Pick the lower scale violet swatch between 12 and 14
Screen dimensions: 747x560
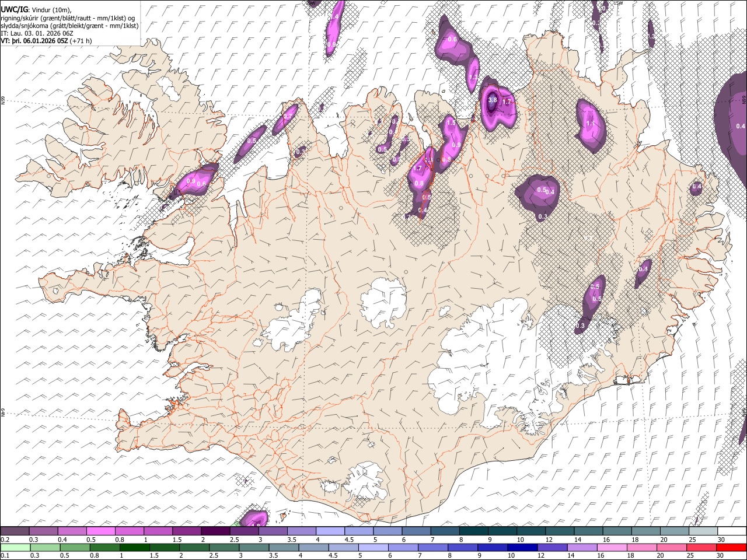click(552, 548)
